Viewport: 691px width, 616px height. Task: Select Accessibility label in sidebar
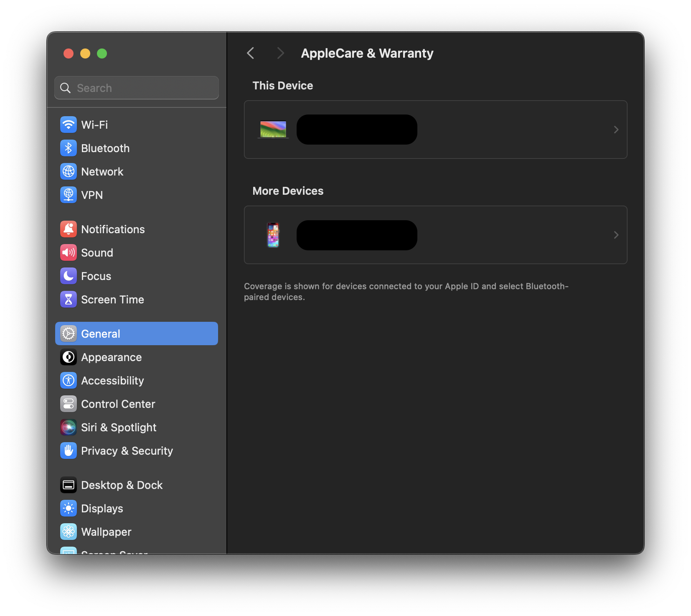pos(112,380)
